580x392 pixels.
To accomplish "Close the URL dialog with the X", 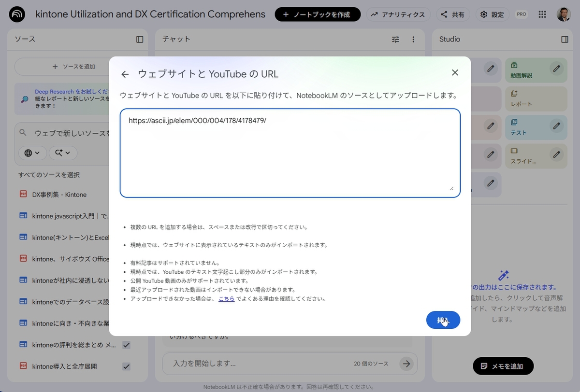I will tap(455, 72).
